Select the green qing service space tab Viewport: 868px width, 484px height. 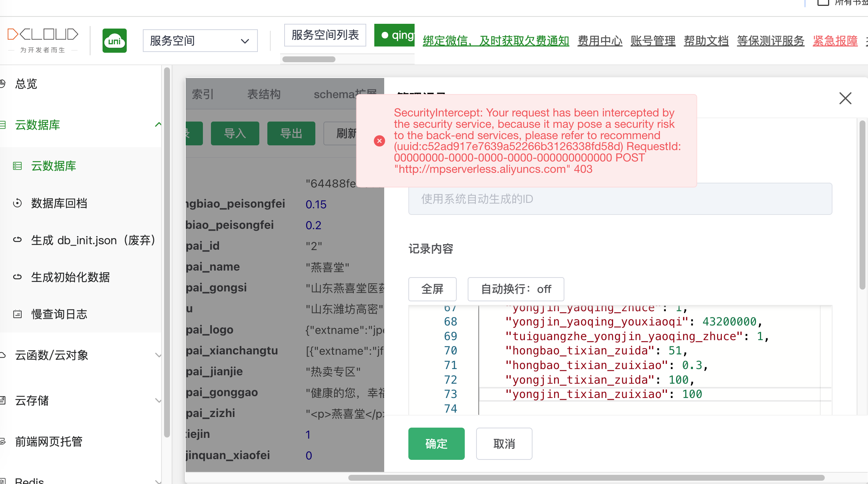pyautogui.click(x=394, y=35)
